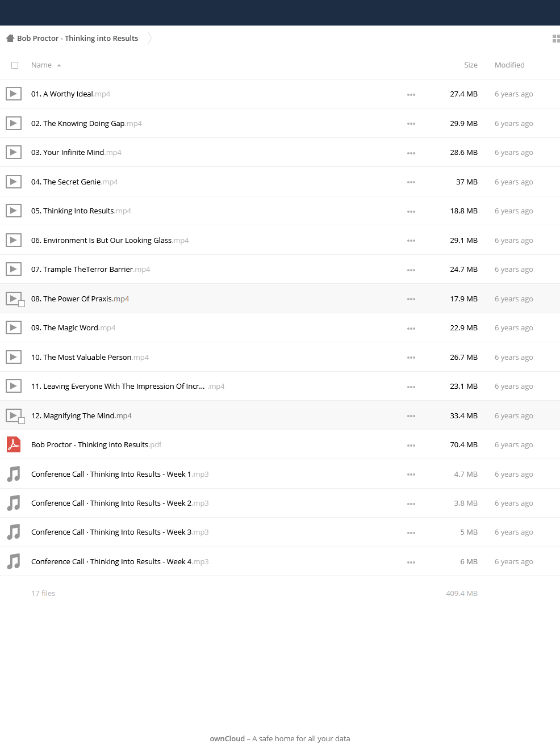This screenshot has width=560, height=756.
Task: Click the video icon for 05. Thinking Into Results
Action: coord(14,211)
